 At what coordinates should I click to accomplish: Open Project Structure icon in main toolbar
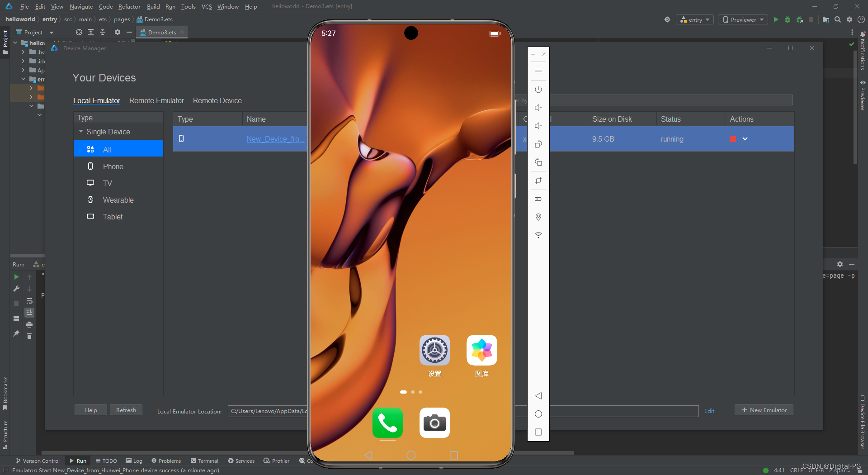pyautogui.click(x=826, y=19)
